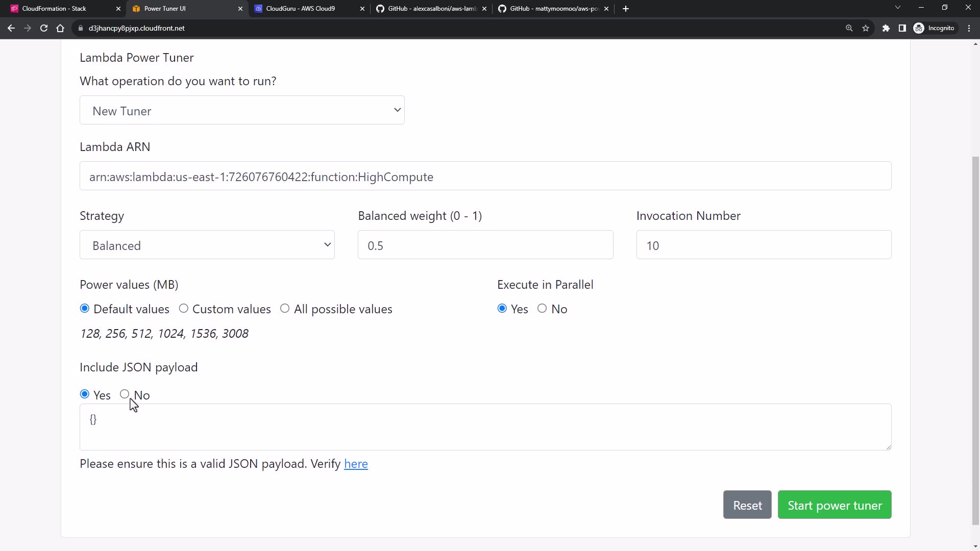Click the Lambda ARN input field
The height and width of the screenshot is (551, 980).
click(485, 177)
